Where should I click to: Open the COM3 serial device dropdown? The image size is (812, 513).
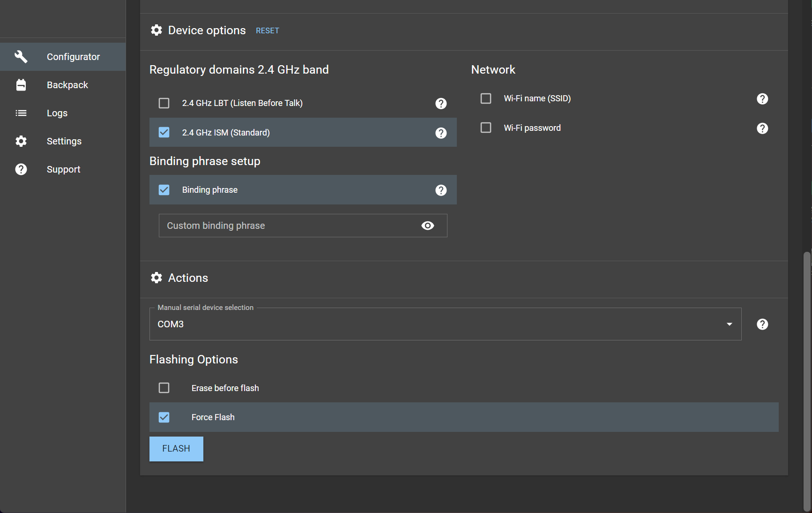click(445, 324)
